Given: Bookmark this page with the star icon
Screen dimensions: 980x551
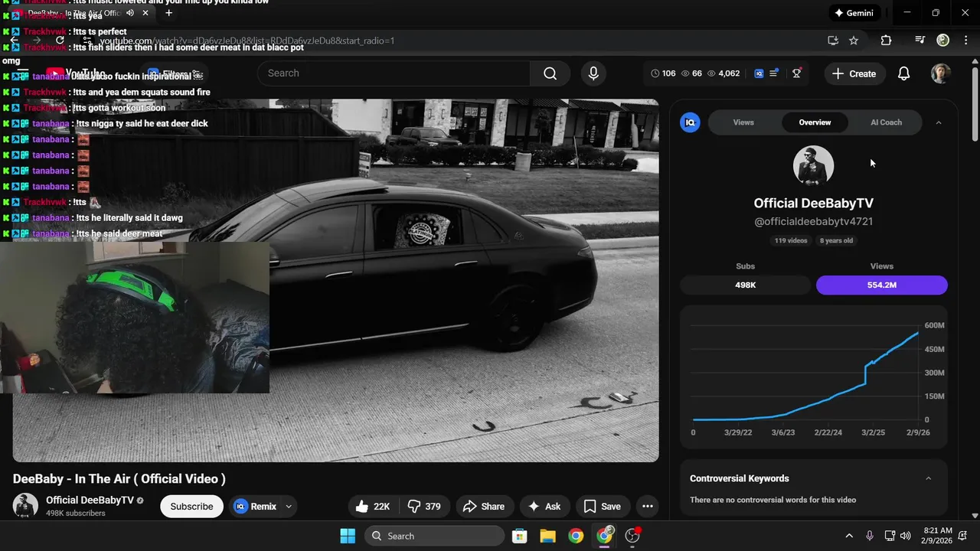Looking at the screenshot, I should 854,41.
